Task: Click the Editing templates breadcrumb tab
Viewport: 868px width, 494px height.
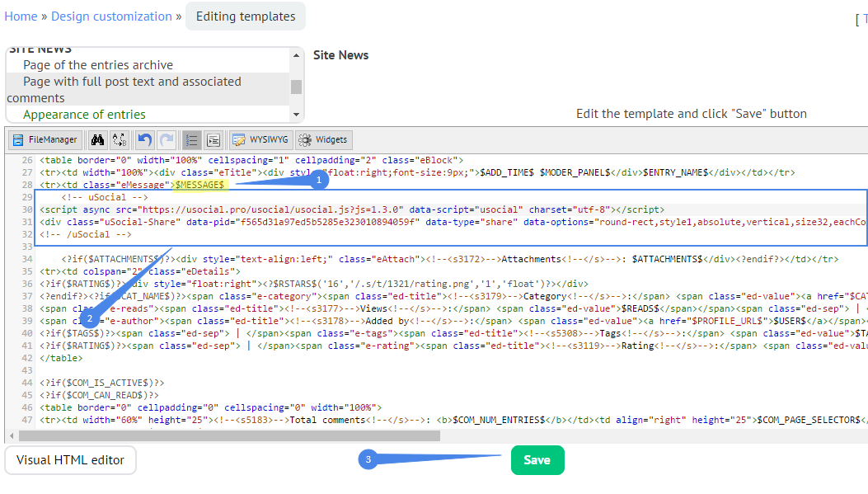Action: 246,16
